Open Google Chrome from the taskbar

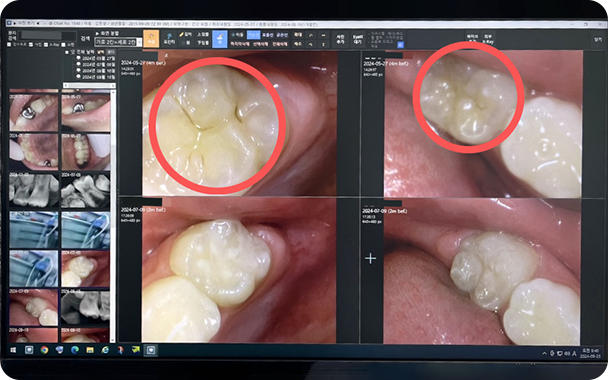(x=44, y=350)
